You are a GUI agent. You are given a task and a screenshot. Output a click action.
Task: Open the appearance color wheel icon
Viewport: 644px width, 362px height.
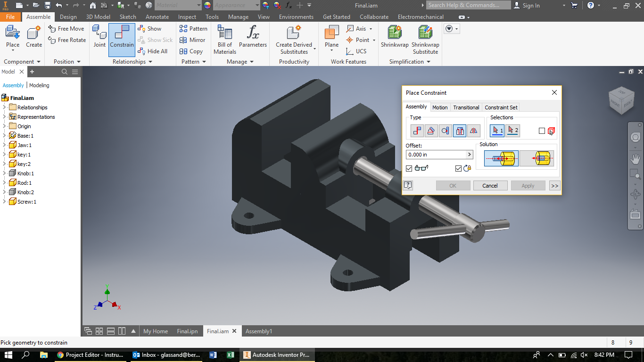[x=207, y=5]
